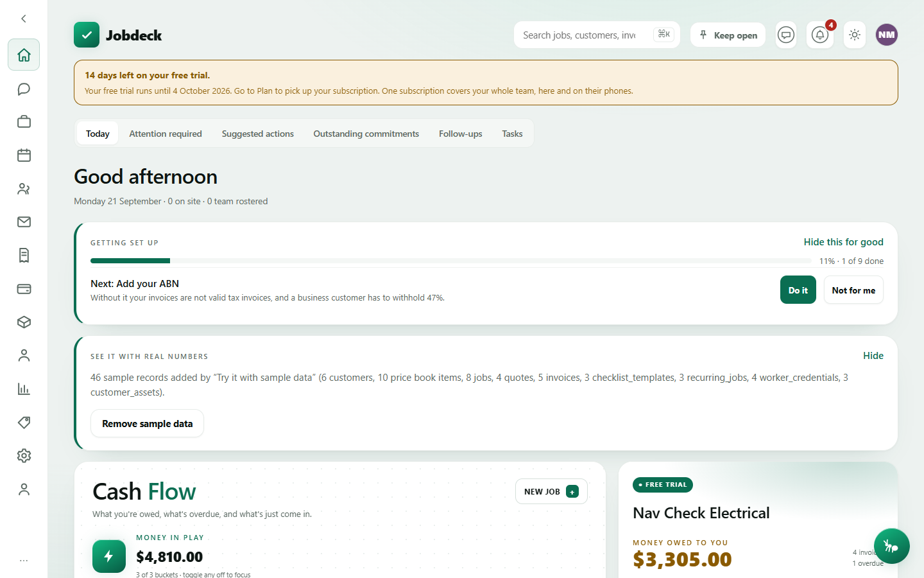Click the green Do it button
This screenshot has width=924, height=578.
coord(798,290)
